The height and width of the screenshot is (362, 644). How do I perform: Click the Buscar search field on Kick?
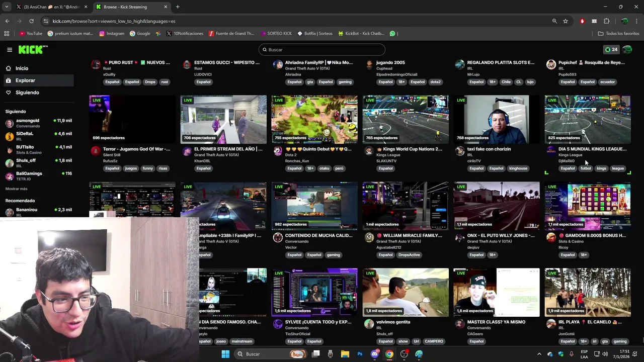point(322,50)
